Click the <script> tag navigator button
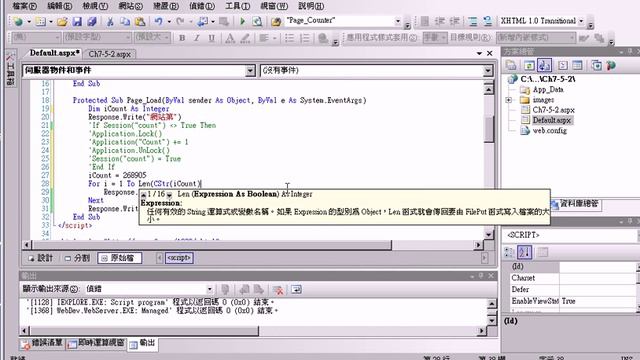 179,258
